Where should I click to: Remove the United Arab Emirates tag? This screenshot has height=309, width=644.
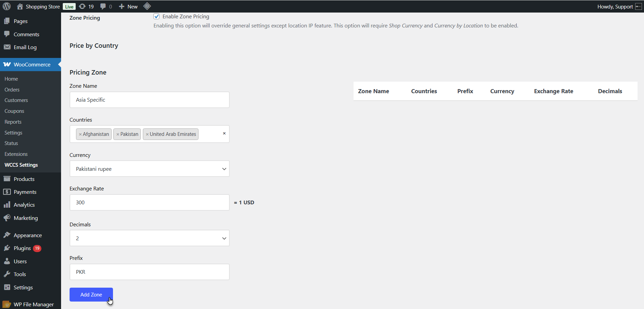point(147,134)
